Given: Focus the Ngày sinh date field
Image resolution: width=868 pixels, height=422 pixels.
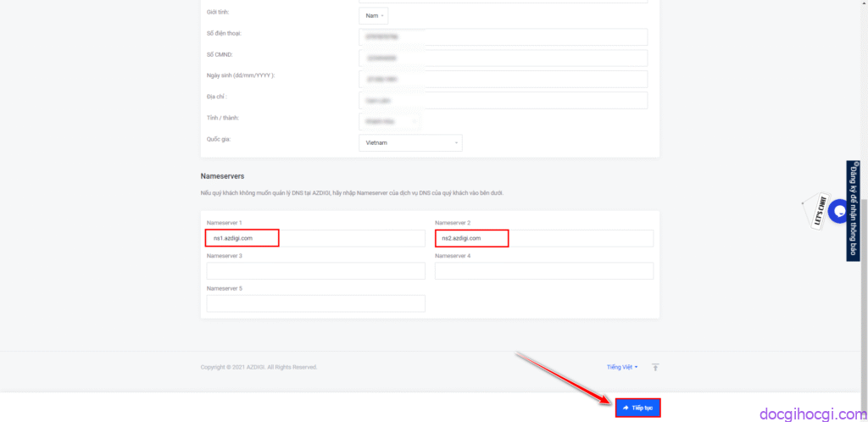Looking at the screenshot, I should pos(504,79).
